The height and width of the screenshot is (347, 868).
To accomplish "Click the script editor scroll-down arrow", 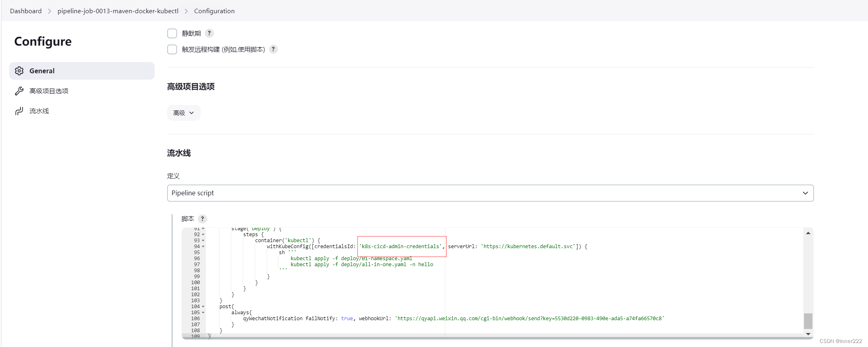I will [x=808, y=334].
